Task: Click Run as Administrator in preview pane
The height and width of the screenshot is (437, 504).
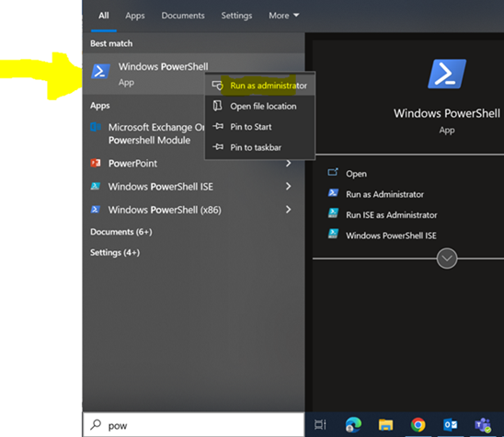Action: click(384, 194)
